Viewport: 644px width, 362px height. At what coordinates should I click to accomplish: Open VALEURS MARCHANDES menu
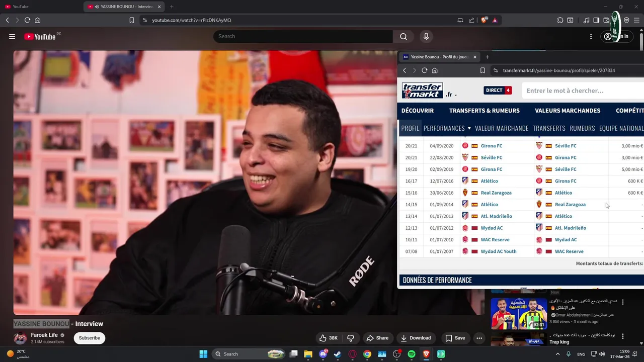point(568,111)
